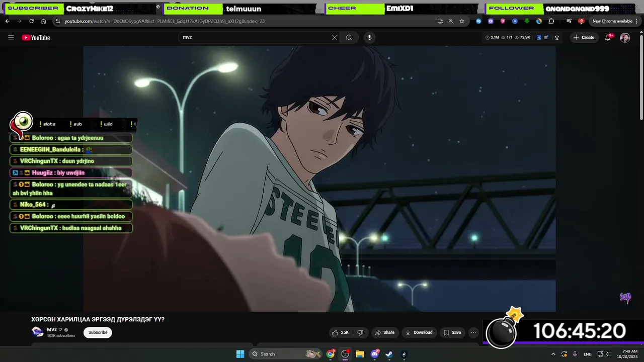Open the Shazam extension icon

[478, 21]
